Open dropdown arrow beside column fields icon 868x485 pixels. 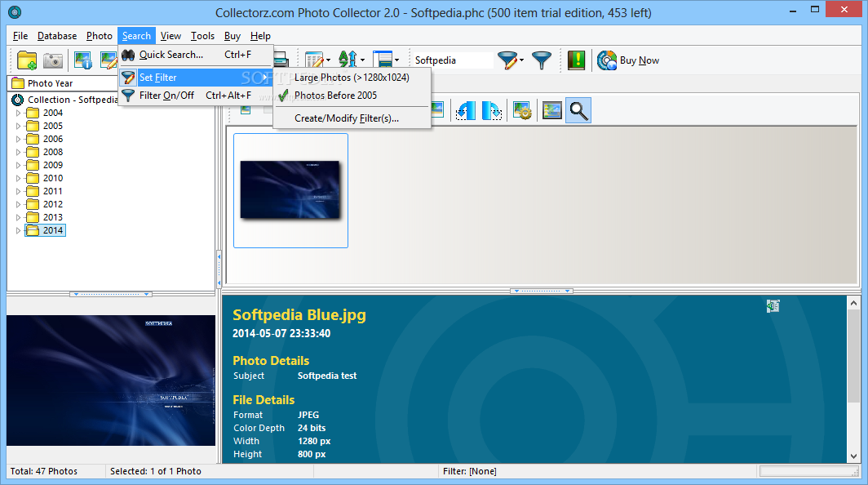click(x=328, y=60)
